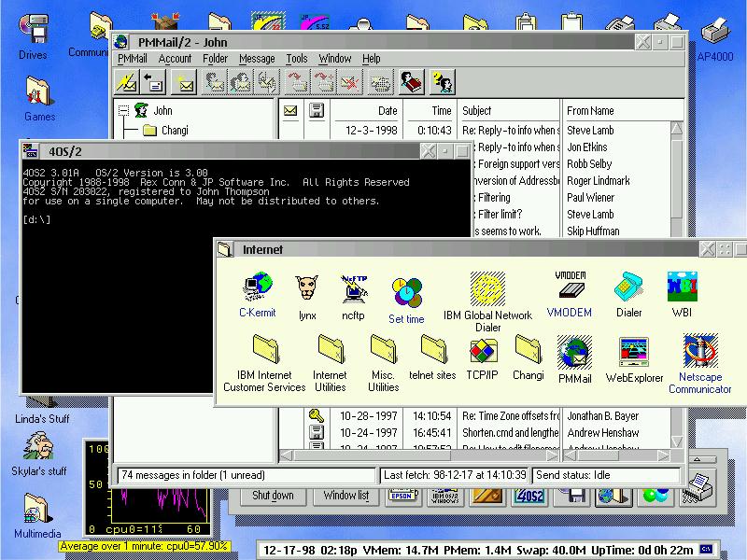Screen dimensions: 747x560
Task: Select the message from Paul Wiener
Action: point(590,197)
